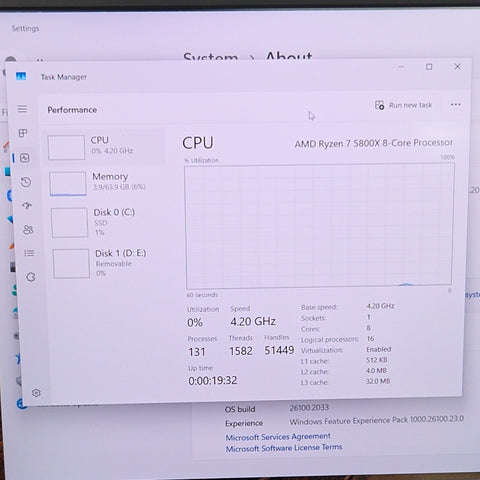Minimize the Task Manager window
480x480 pixels.
coord(401,67)
